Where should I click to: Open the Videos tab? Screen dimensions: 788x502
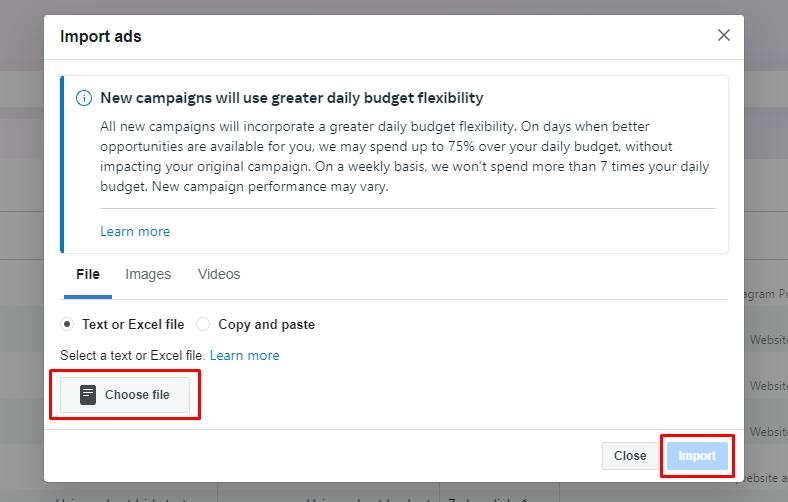point(219,274)
